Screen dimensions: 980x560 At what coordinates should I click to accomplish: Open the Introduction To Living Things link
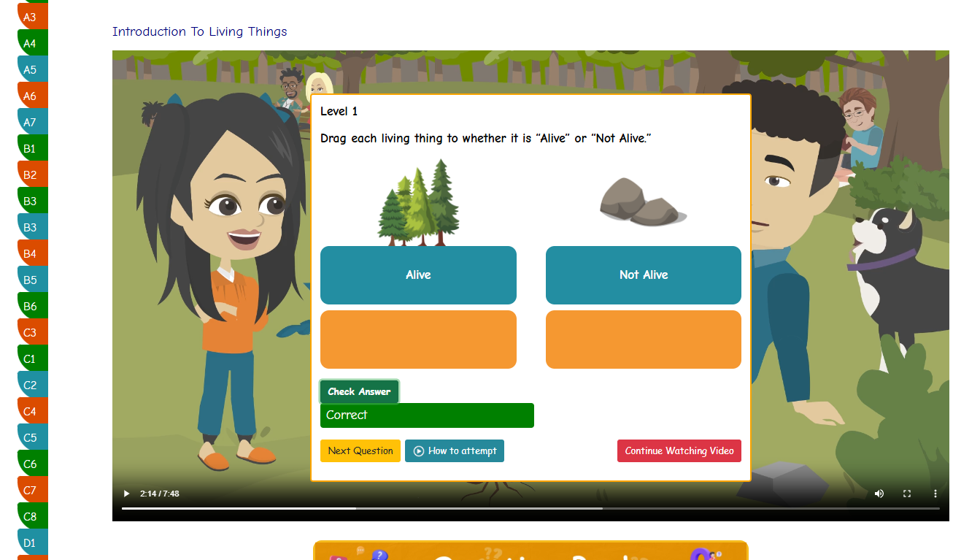pyautogui.click(x=199, y=31)
